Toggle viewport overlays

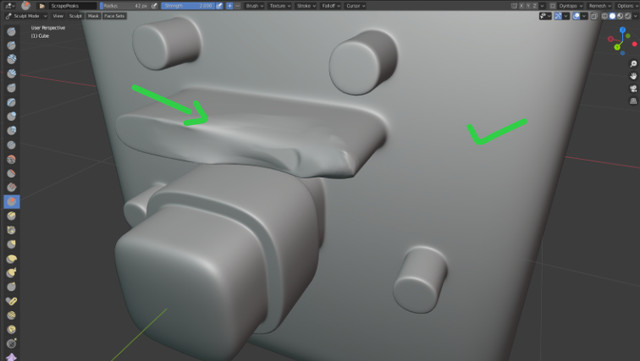click(x=576, y=16)
